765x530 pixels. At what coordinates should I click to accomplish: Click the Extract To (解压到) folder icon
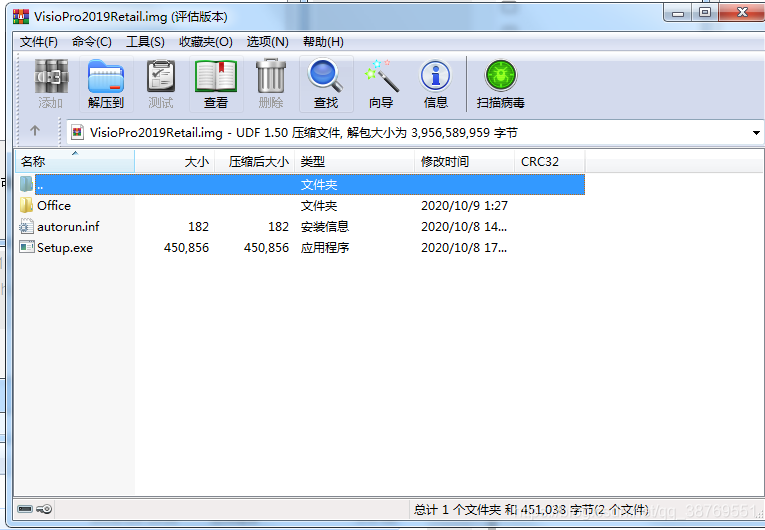coord(106,76)
